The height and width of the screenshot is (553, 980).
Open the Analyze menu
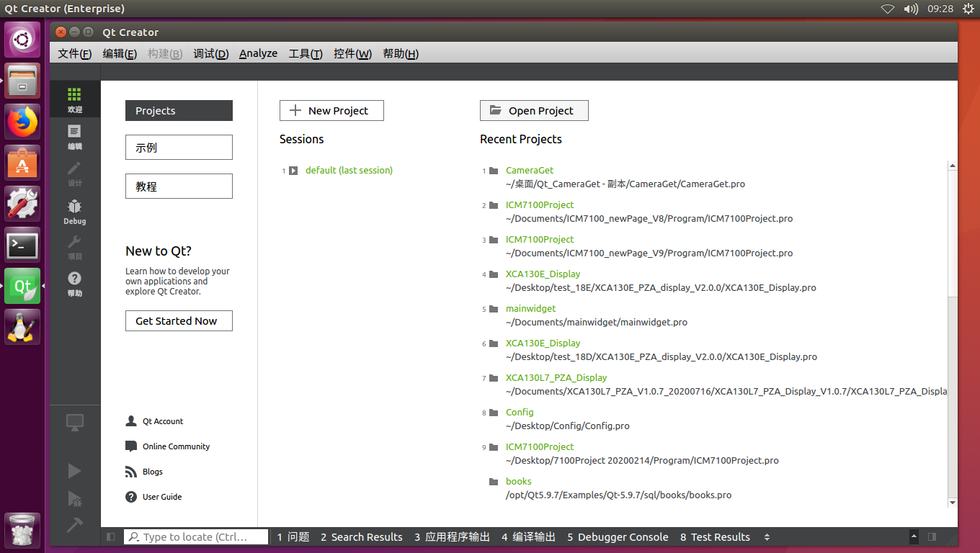258,53
